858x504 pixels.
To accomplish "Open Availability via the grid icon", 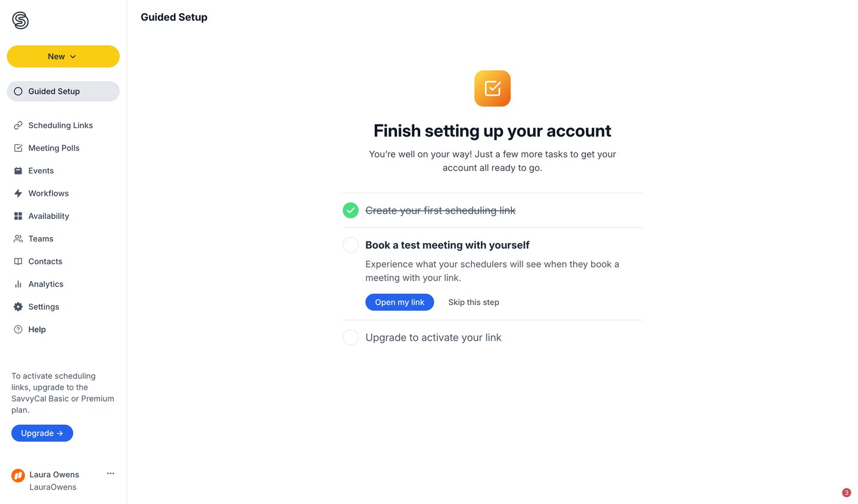I will [18, 216].
